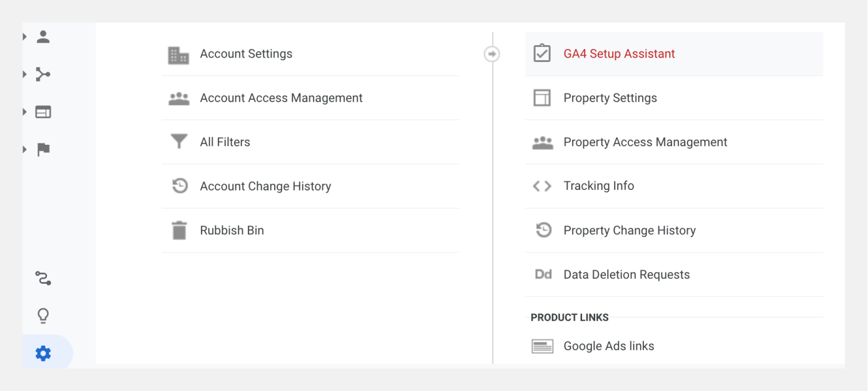Expand the window icon sidebar section
Image resolution: width=868 pixels, height=391 pixels.
pyautogui.click(x=24, y=112)
